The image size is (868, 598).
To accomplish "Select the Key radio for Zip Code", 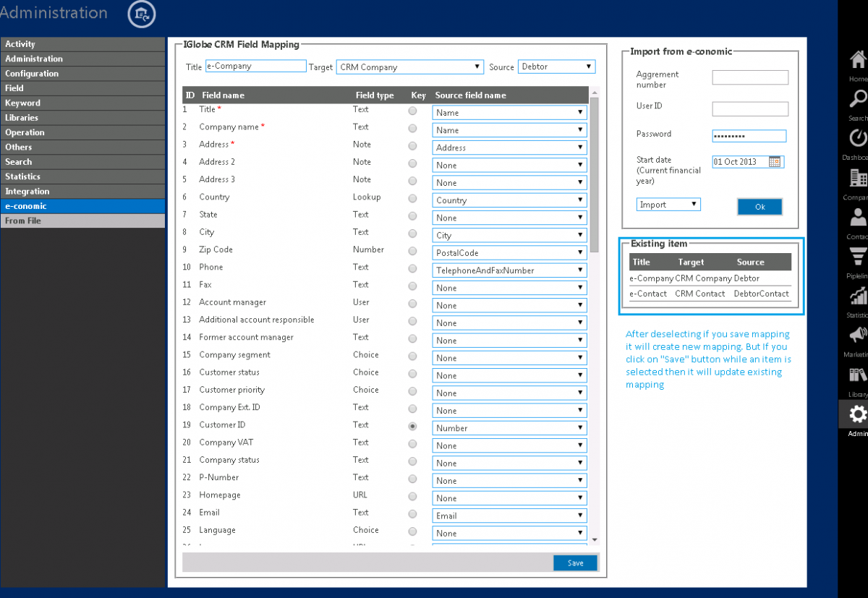I will (412, 251).
